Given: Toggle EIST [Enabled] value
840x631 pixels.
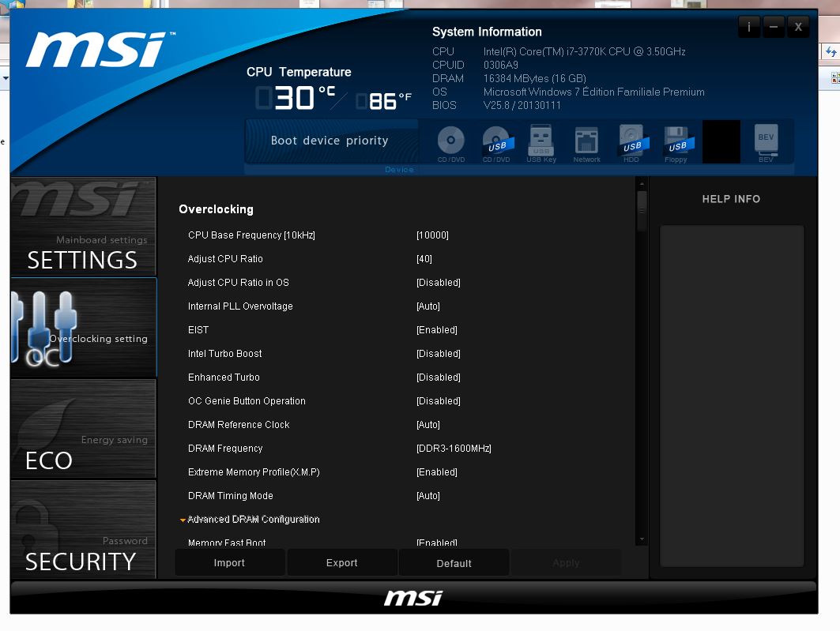Looking at the screenshot, I should 437,329.
